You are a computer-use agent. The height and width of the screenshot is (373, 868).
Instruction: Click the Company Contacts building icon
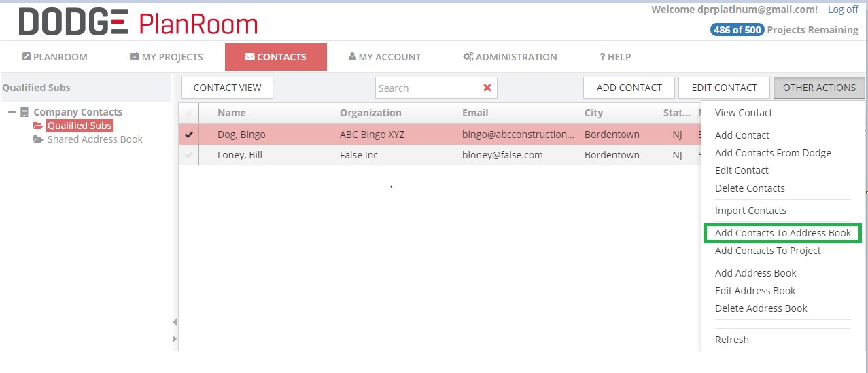(24, 112)
